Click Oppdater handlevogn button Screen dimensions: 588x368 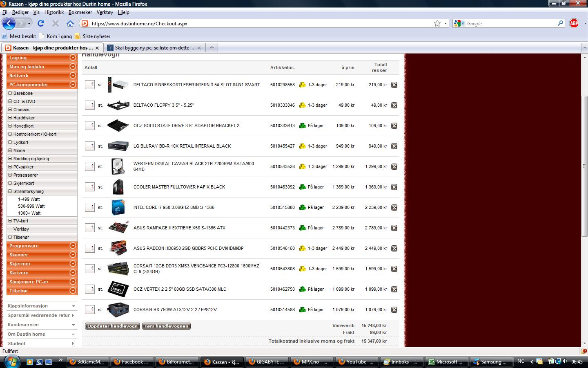coord(112,326)
